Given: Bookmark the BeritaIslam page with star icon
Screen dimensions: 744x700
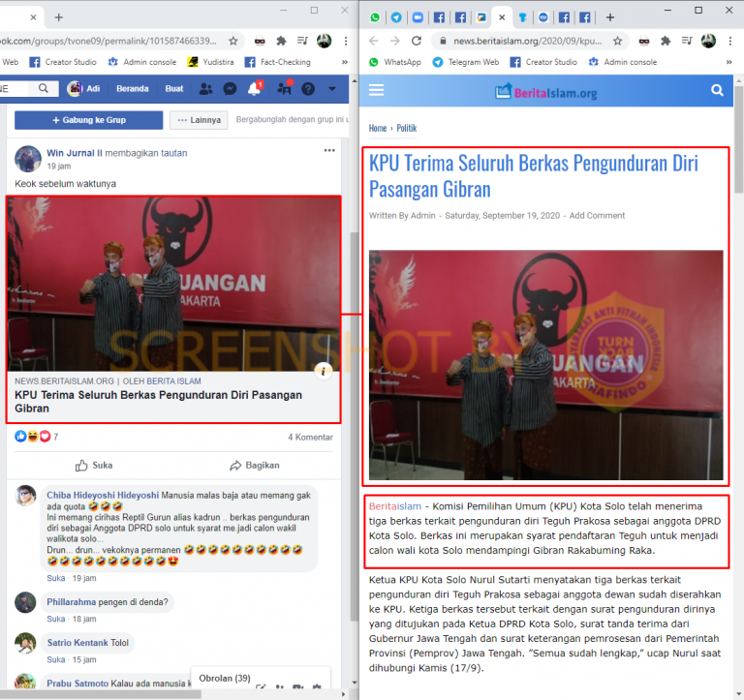Looking at the screenshot, I should click(x=617, y=41).
